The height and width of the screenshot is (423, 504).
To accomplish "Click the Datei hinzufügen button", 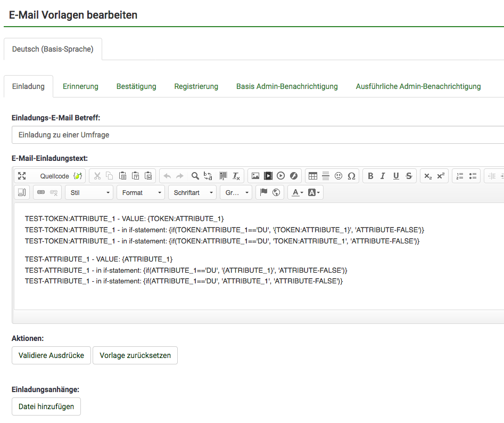I will (46, 406).
